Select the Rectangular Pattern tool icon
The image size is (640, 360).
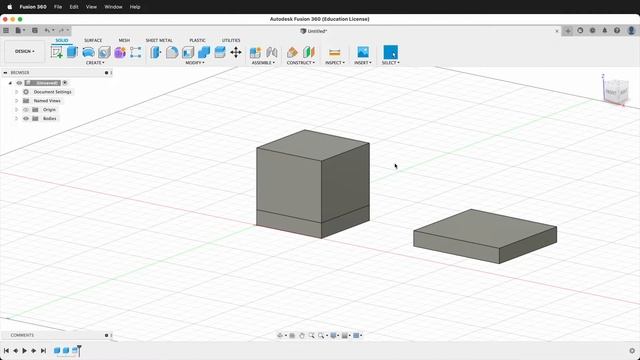[136, 52]
